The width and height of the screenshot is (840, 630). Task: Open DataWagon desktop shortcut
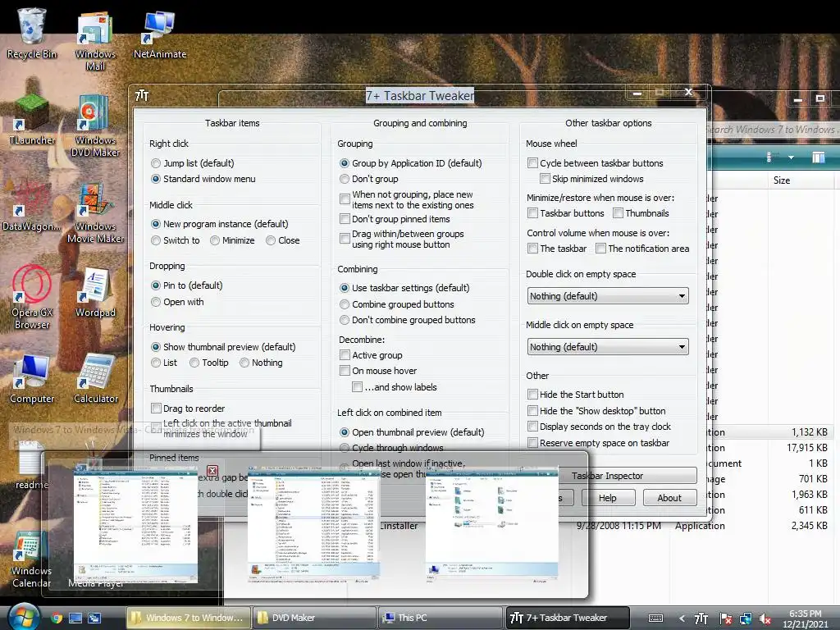31,206
